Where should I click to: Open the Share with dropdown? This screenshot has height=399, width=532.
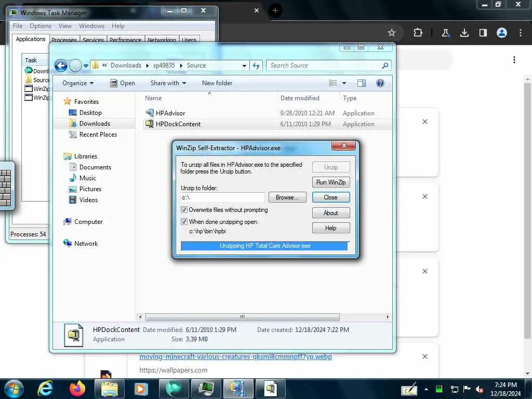pyautogui.click(x=168, y=83)
